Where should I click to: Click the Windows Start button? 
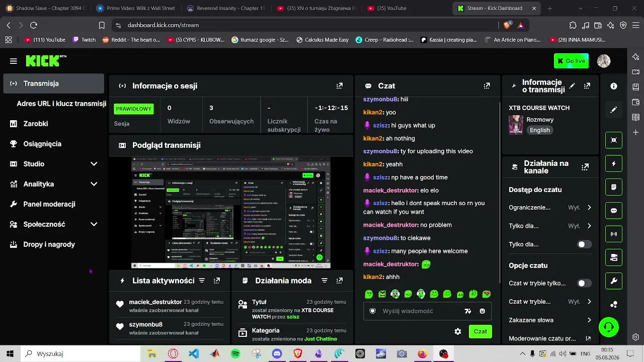click(10, 353)
